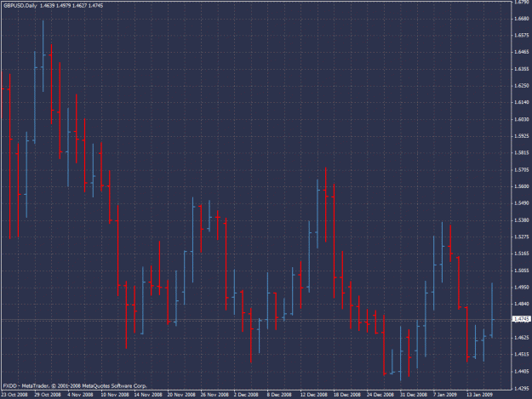This screenshot has height=399, width=532.
Task: Click the 1.5165 price axis label
Action: [x=522, y=254]
